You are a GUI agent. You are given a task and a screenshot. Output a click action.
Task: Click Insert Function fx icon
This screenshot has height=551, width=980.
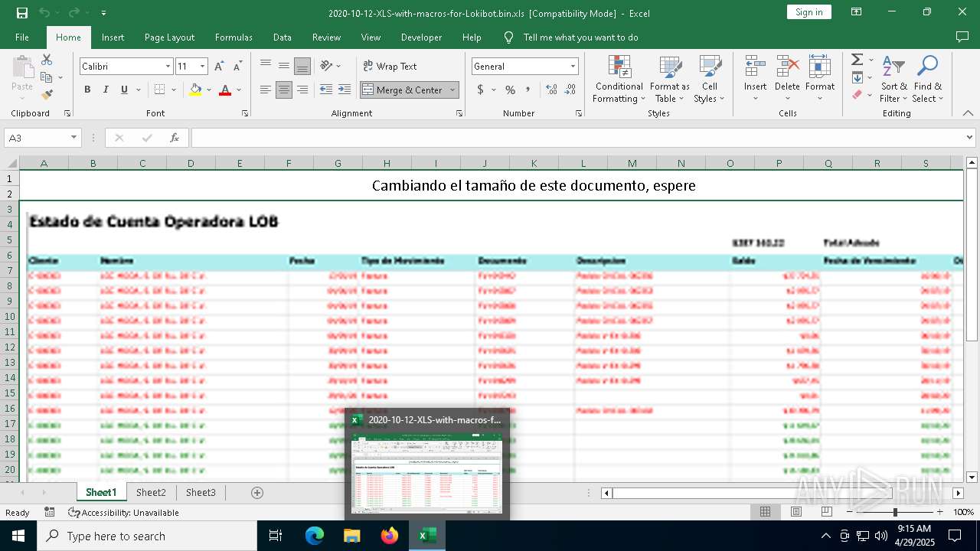pos(175,138)
